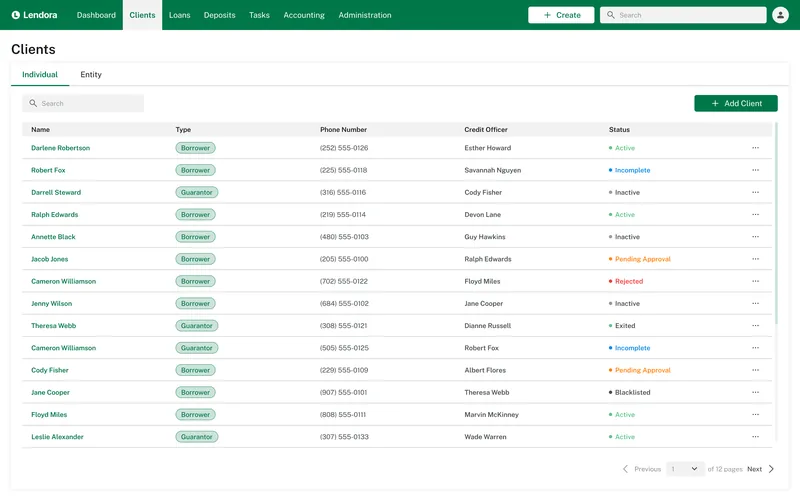The width and height of the screenshot is (800, 500).
Task: Click the Rejected status text
Action: click(629, 281)
